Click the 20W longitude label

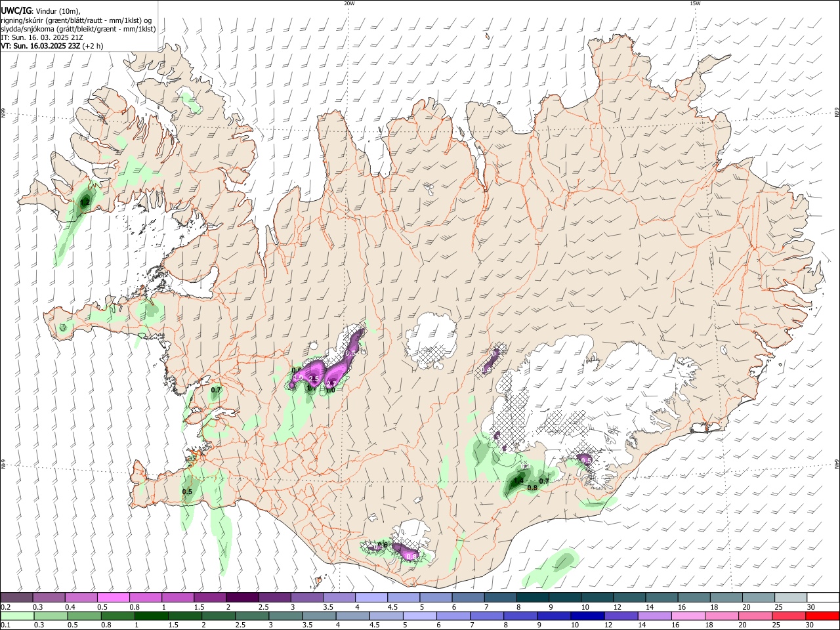point(349,3)
